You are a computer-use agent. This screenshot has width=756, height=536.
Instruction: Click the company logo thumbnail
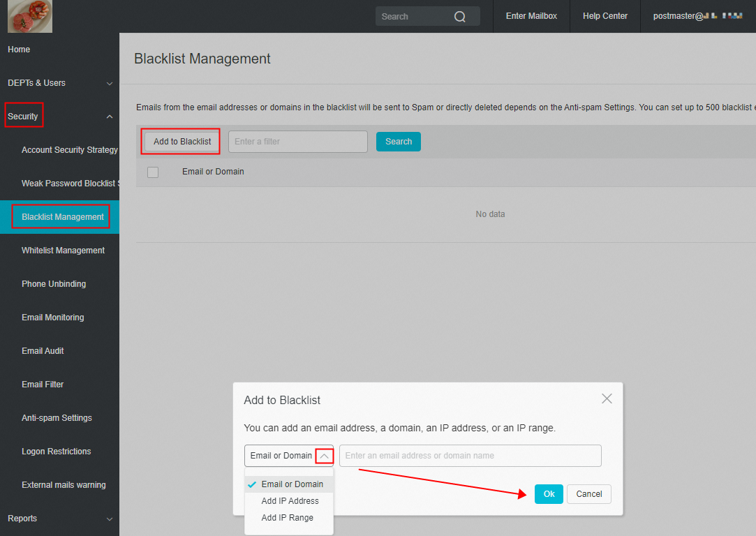(x=30, y=16)
